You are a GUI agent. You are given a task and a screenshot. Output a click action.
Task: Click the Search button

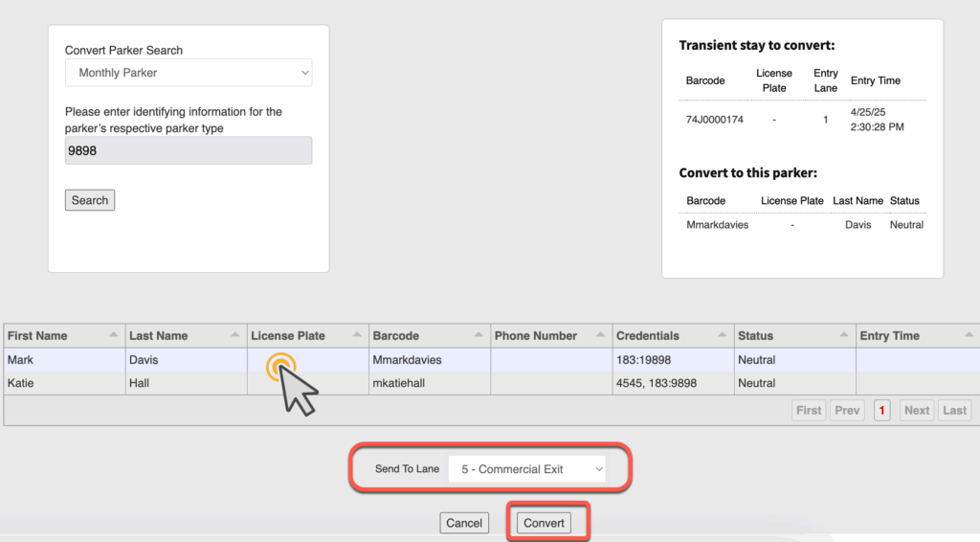click(x=90, y=200)
